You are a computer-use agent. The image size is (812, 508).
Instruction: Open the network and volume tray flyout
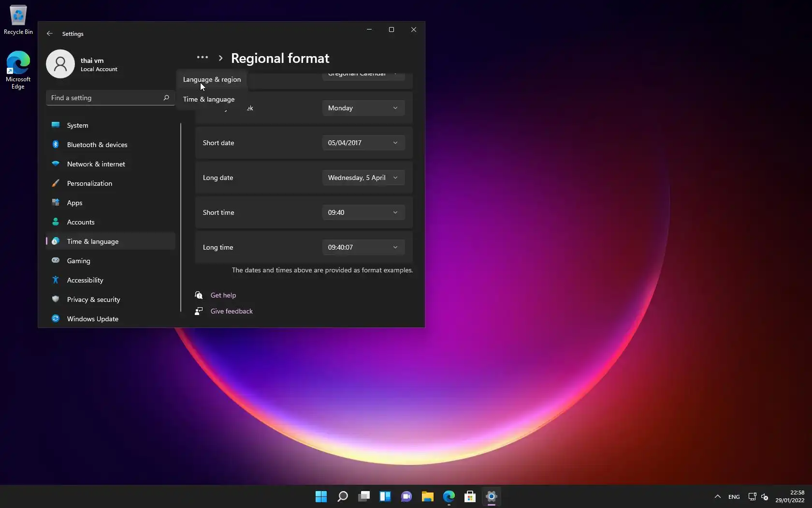pos(758,496)
